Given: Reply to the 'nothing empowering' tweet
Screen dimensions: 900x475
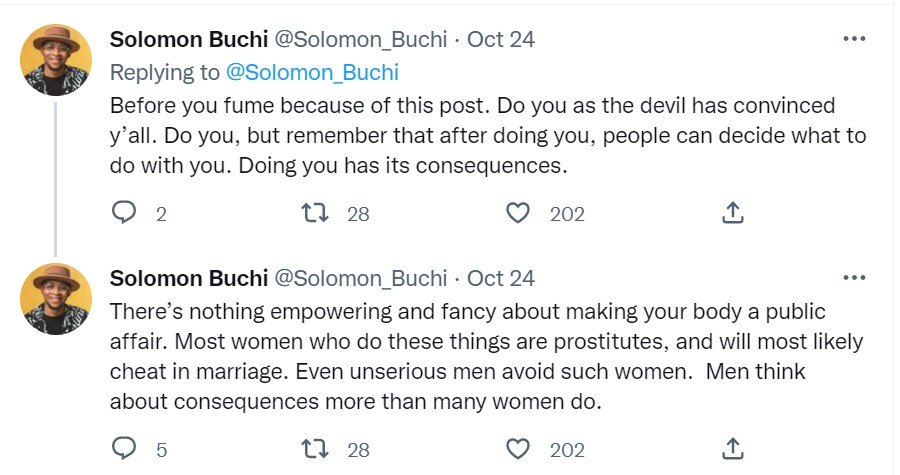Looking at the screenshot, I should click(x=124, y=450).
